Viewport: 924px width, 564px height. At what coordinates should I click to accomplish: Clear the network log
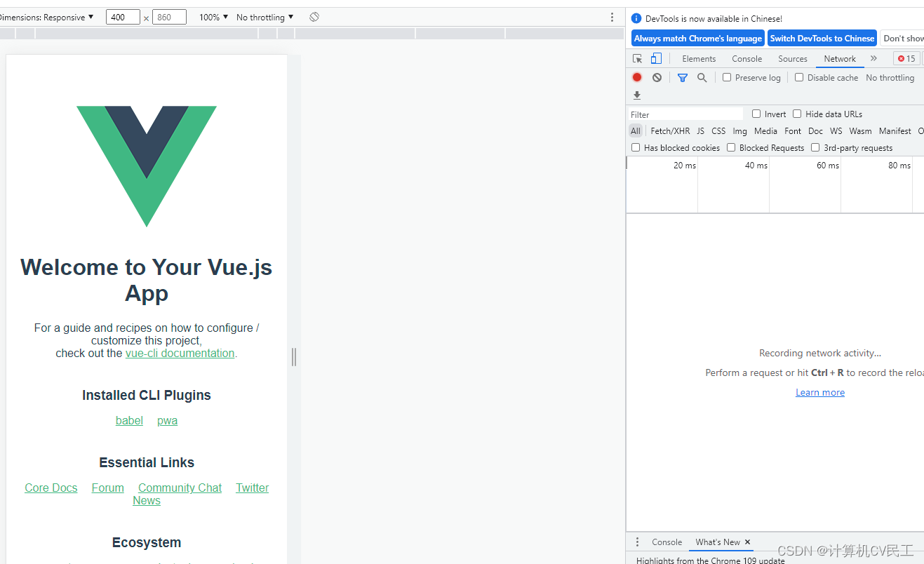point(657,78)
